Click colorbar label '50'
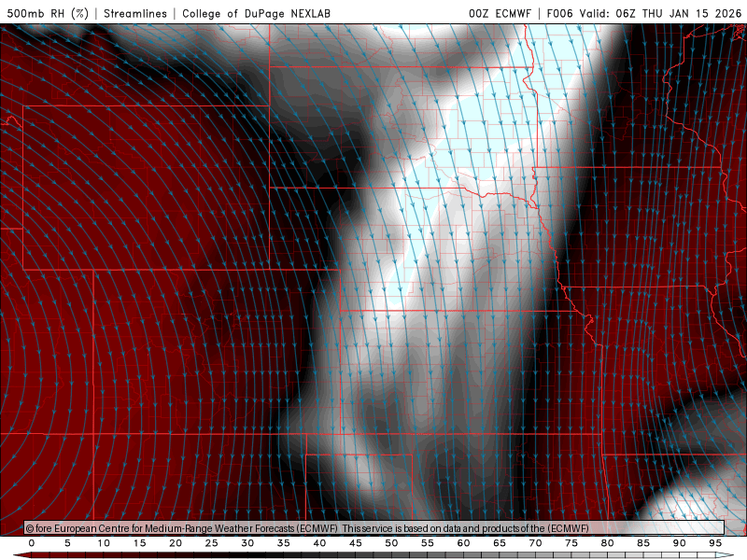Viewport: 747px width, 560px height. 391,543
